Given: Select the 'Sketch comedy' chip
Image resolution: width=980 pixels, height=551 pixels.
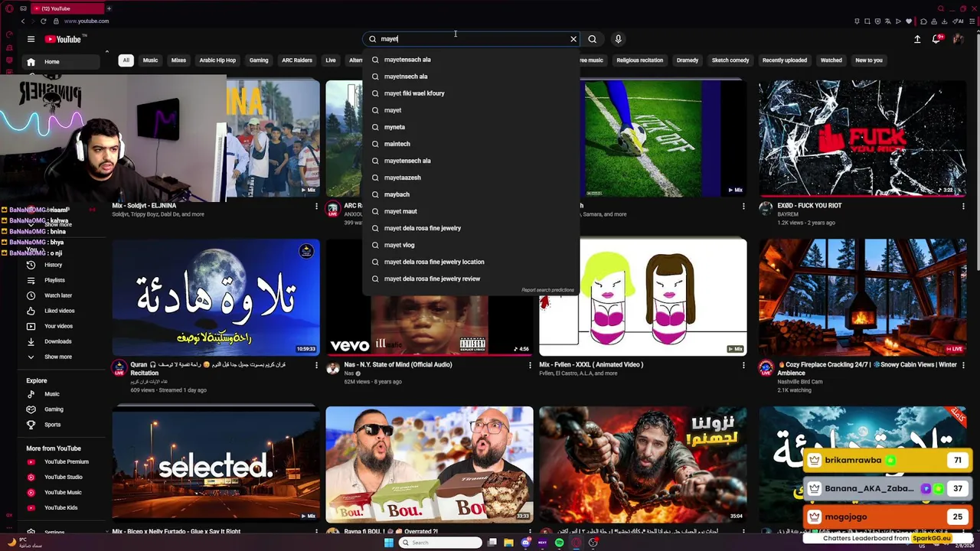Looking at the screenshot, I should pyautogui.click(x=730, y=60).
